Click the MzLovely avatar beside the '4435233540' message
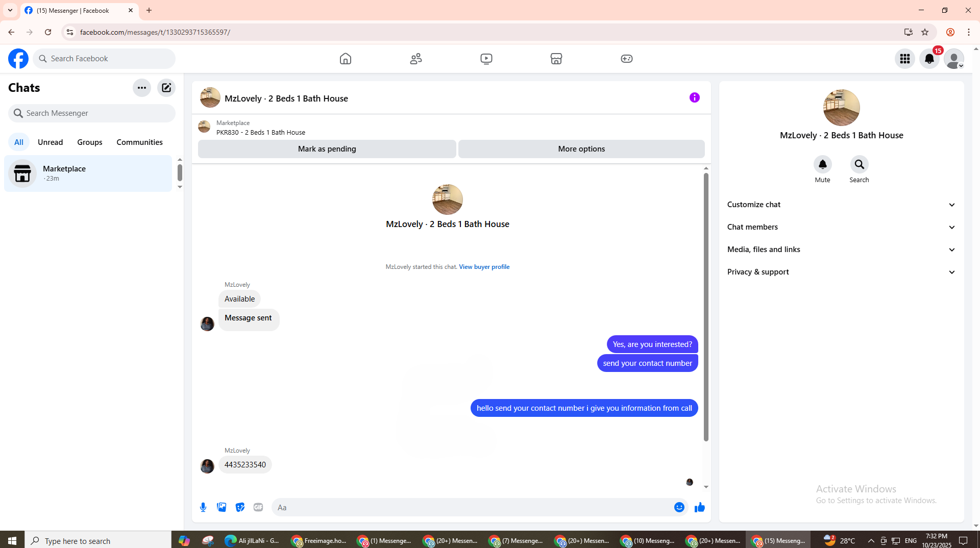The height and width of the screenshot is (548, 980). [x=207, y=466]
